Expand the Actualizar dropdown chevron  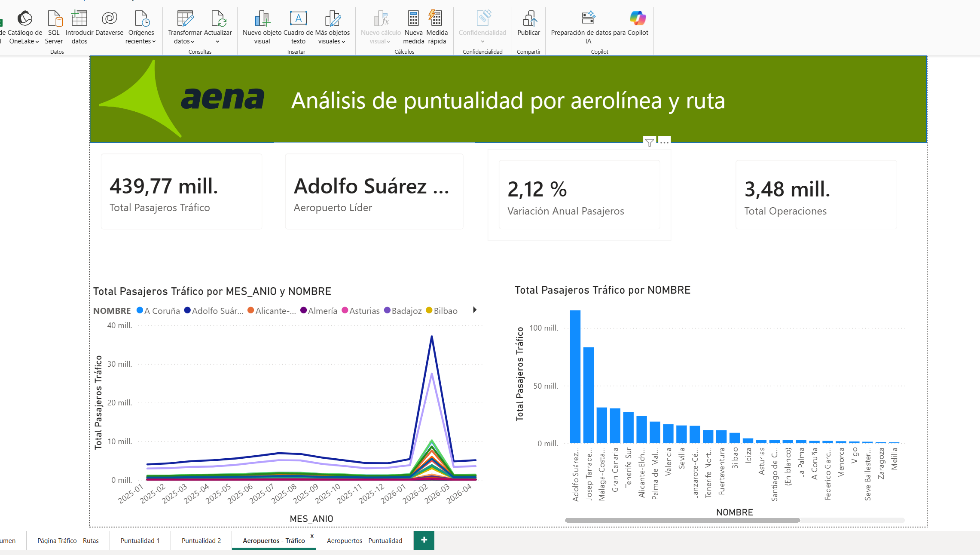217,42
